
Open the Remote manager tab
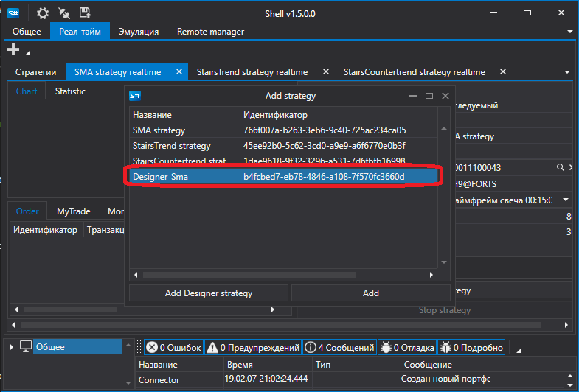210,32
